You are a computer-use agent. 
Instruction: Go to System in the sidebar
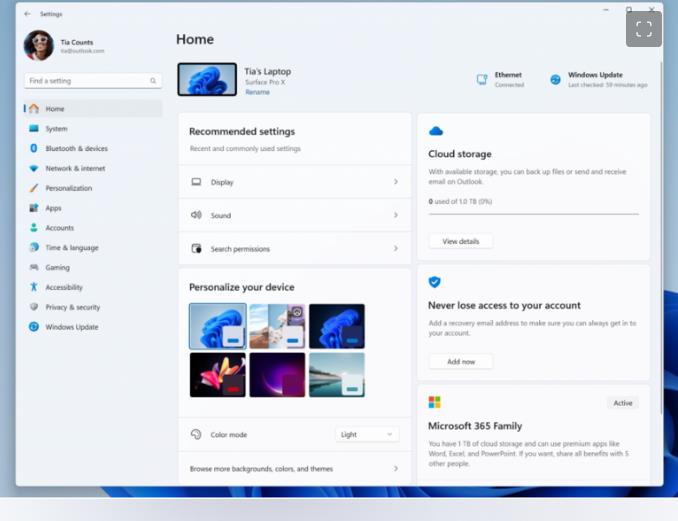pyautogui.click(x=56, y=129)
